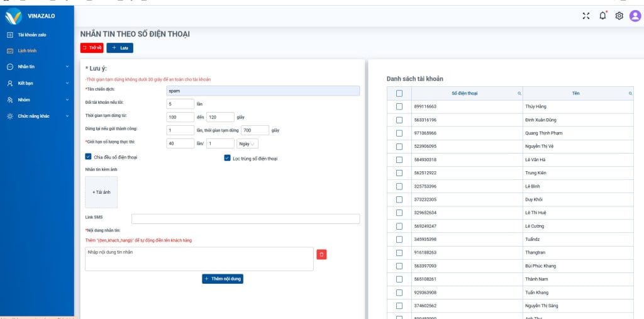Click the fullscreen expand icon in header
644x319 pixels.
[x=586, y=16]
